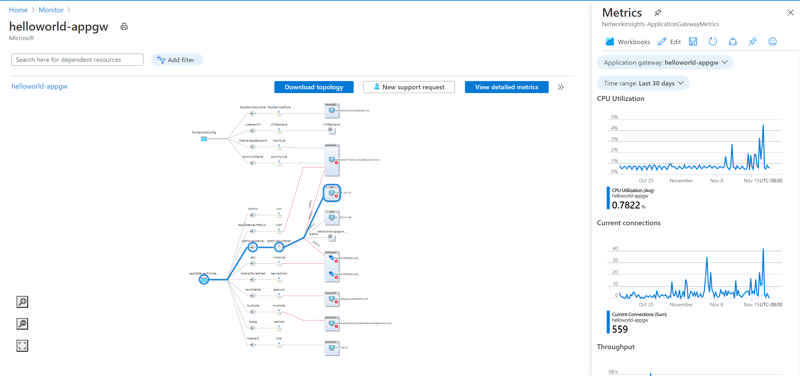This screenshot has width=800, height=376.
Task: Click the Throughput heading
Action: (615, 347)
